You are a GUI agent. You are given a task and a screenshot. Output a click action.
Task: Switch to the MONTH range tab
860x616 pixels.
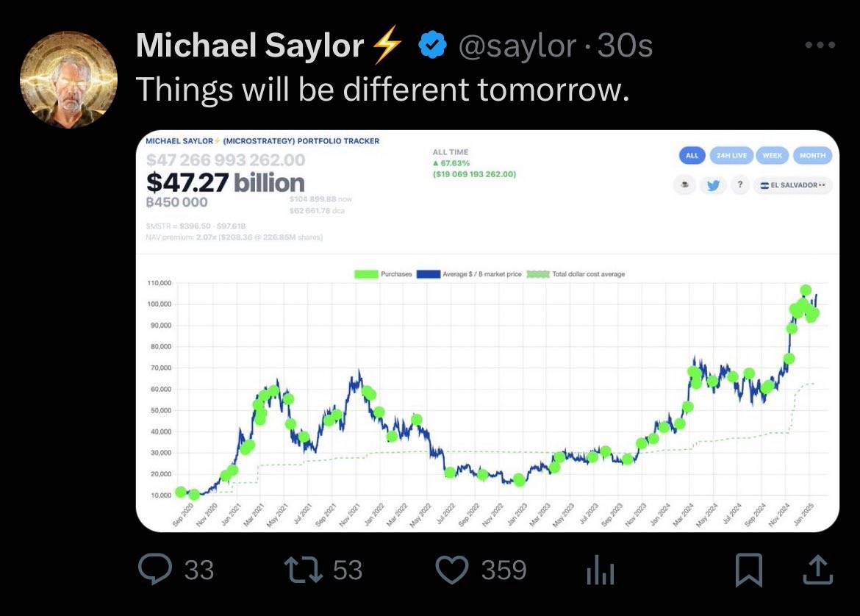tap(812, 155)
